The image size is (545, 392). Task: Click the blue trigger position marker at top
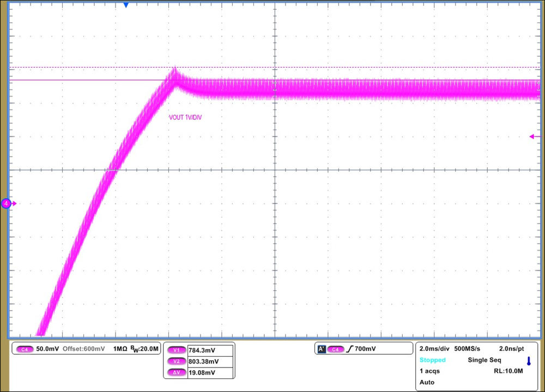coord(126,5)
